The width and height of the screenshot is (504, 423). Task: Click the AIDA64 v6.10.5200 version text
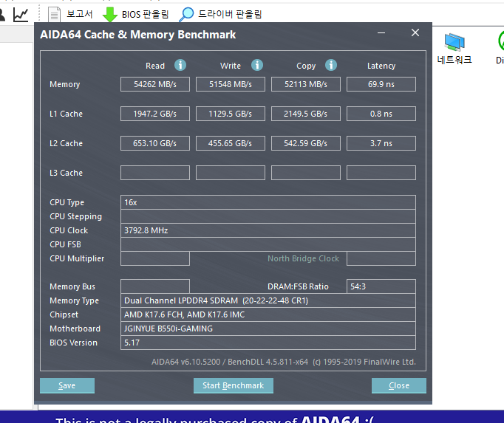pyautogui.click(x=284, y=362)
